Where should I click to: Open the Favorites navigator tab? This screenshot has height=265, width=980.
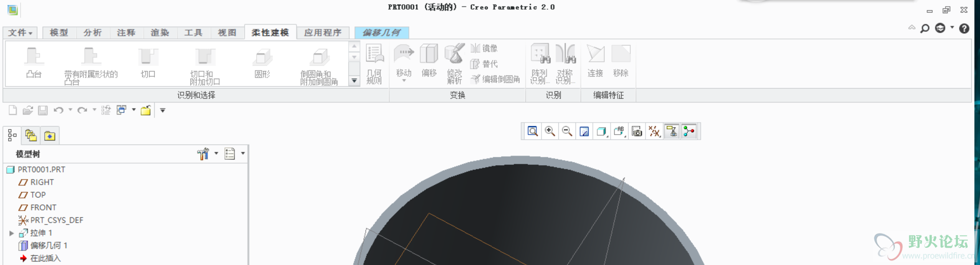click(x=50, y=135)
